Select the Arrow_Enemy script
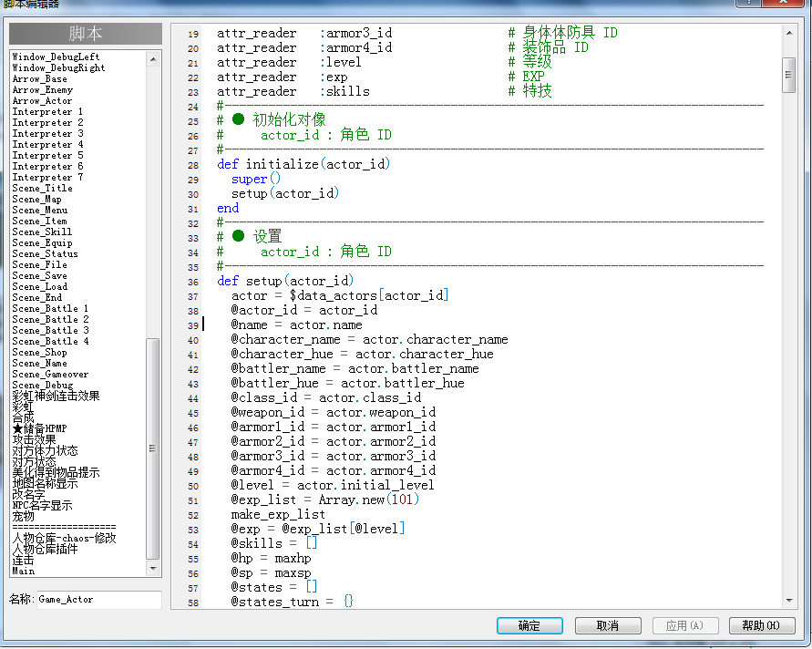Image resolution: width=812 pixels, height=649 pixels. (43, 90)
